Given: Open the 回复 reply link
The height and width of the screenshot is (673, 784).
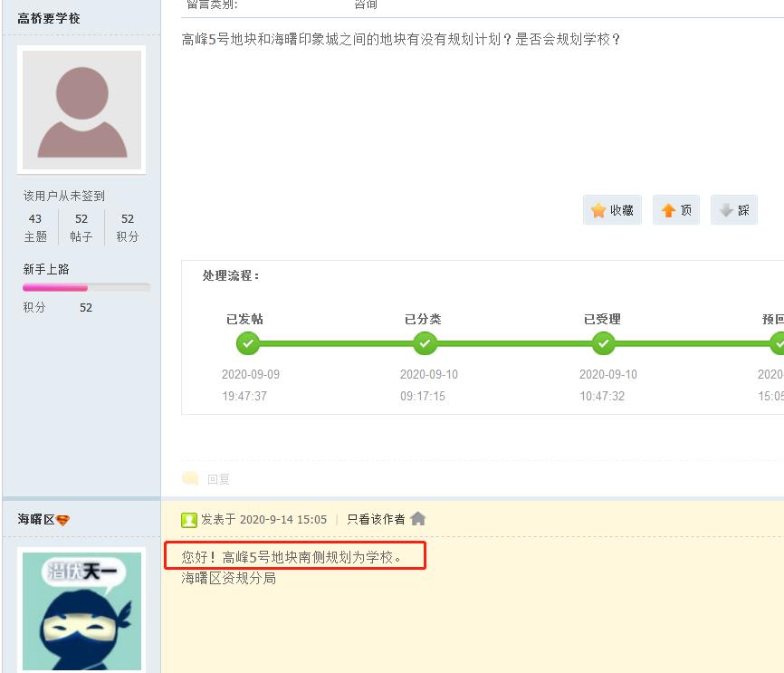Looking at the screenshot, I should coord(218,479).
